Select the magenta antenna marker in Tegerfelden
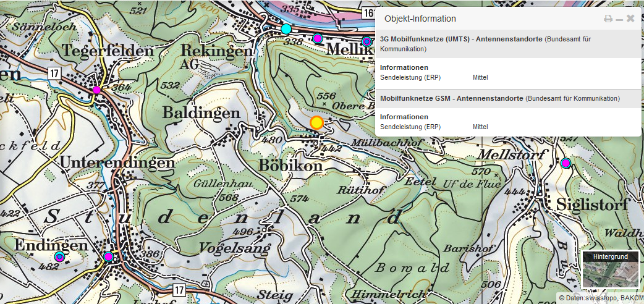 [x=96, y=90]
